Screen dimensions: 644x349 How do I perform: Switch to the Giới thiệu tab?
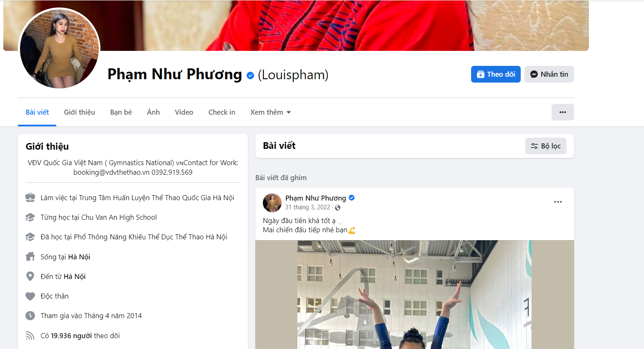click(x=79, y=112)
